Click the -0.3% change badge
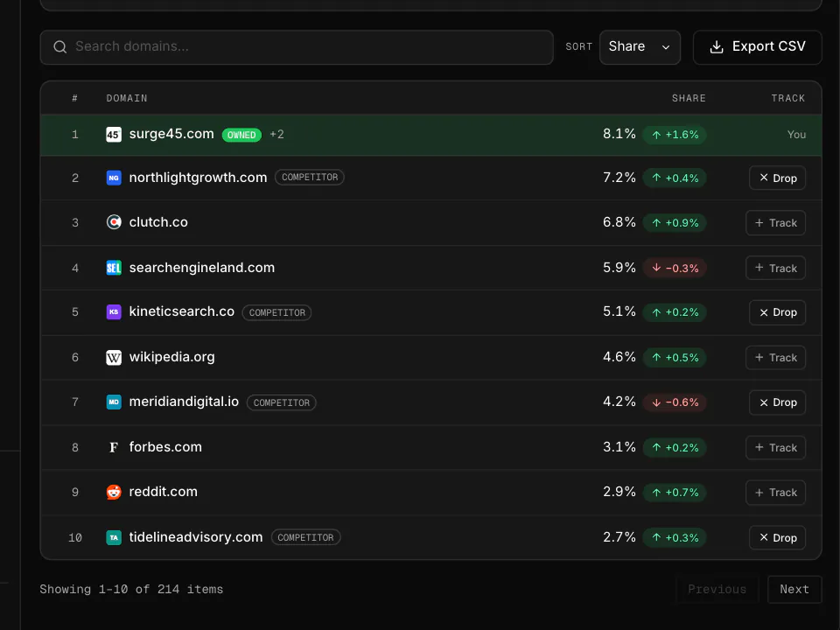Screen dimensions: 840x630 pyautogui.click(x=675, y=268)
